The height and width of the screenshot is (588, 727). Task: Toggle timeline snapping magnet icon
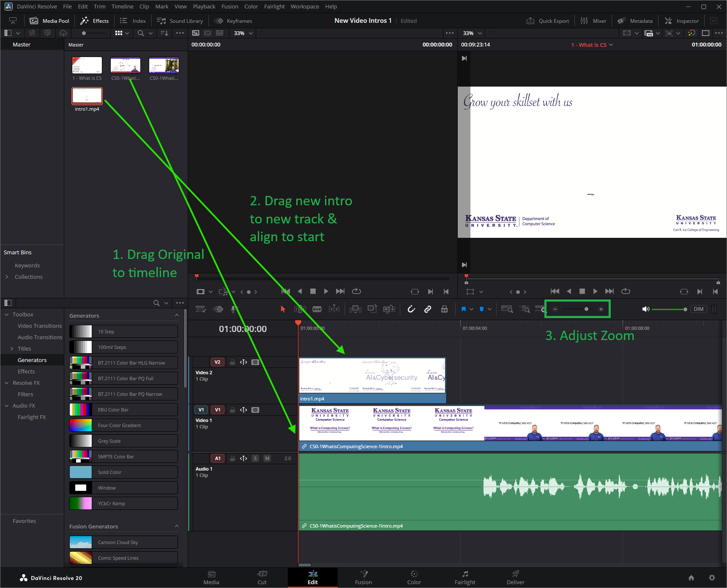point(411,309)
